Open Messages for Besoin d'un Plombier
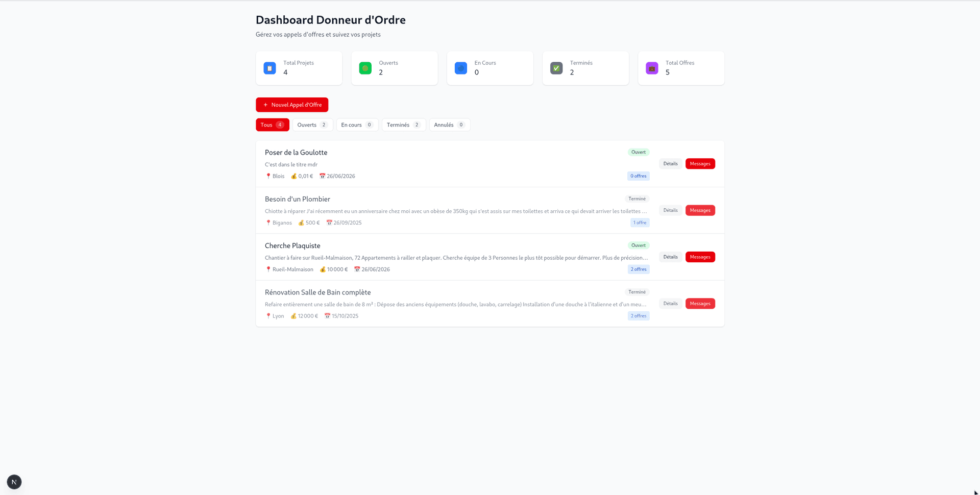 (x=700, y=210)
